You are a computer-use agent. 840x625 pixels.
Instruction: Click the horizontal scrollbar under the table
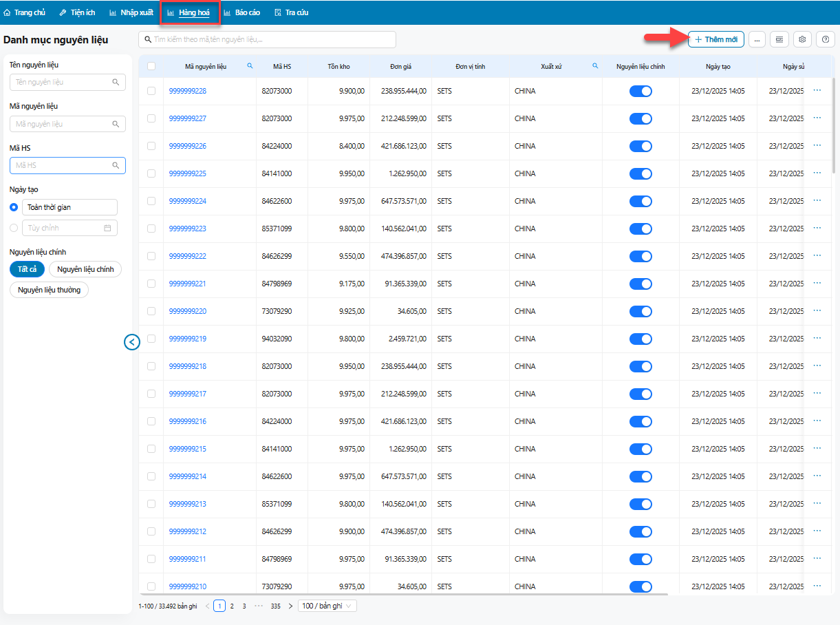pos(403,593)
